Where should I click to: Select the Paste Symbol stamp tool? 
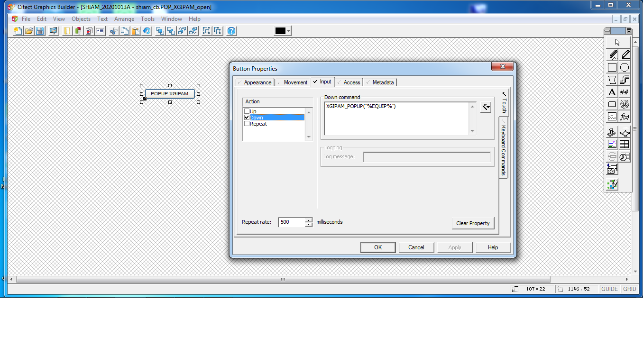pyautogui.click(x=612, y=132)
